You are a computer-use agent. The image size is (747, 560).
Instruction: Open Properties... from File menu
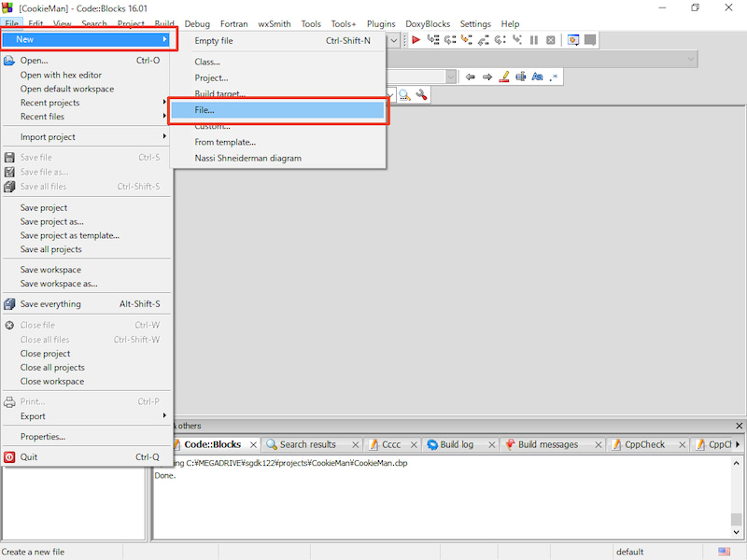point(86,436)
